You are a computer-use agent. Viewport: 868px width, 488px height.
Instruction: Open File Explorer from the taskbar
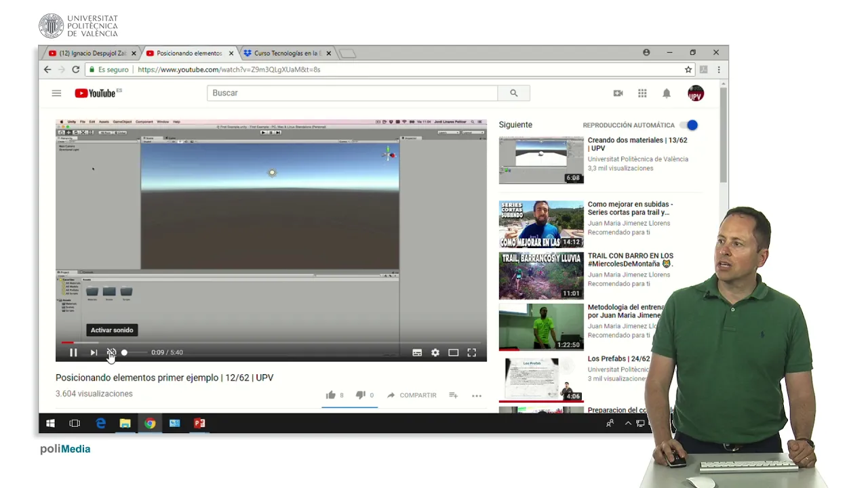tap(125, 423)
